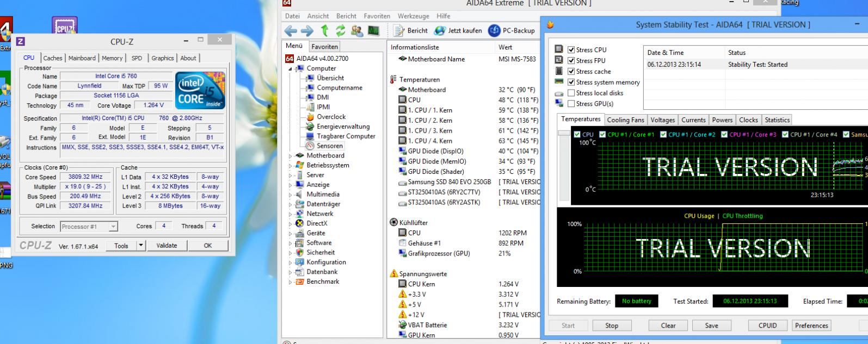This screenshot has width=868, height=344.
Task: Select the Overclock flame icon in tree
Action: click(x=310, y=117)
